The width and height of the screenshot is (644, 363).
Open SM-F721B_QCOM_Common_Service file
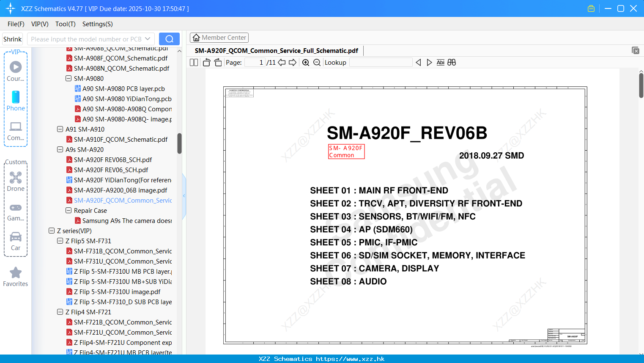pyautogui.click(x=123, y=322)
